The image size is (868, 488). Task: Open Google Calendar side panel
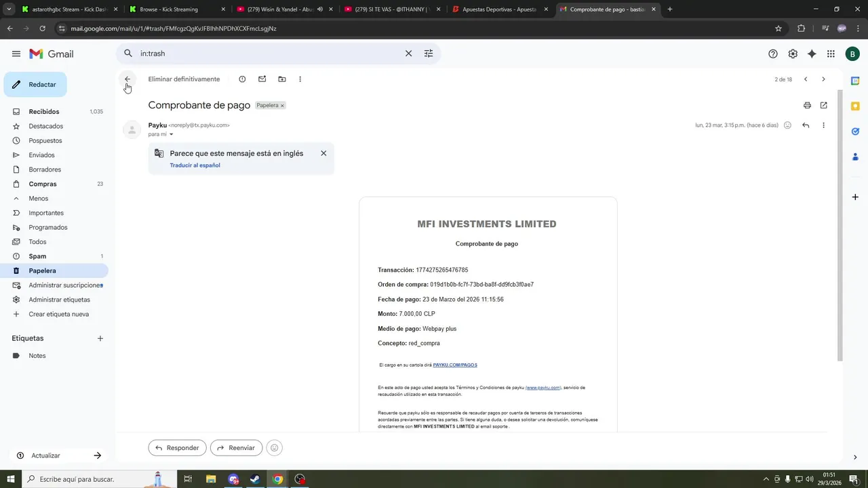pyautogui.click(x=855, y=81)
